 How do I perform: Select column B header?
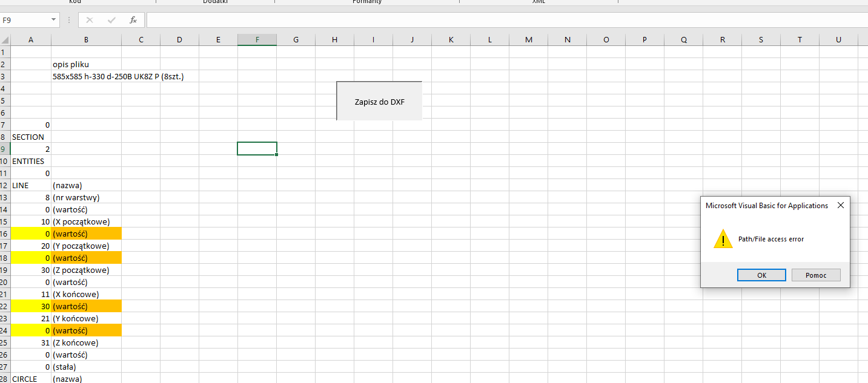point(86,40)
